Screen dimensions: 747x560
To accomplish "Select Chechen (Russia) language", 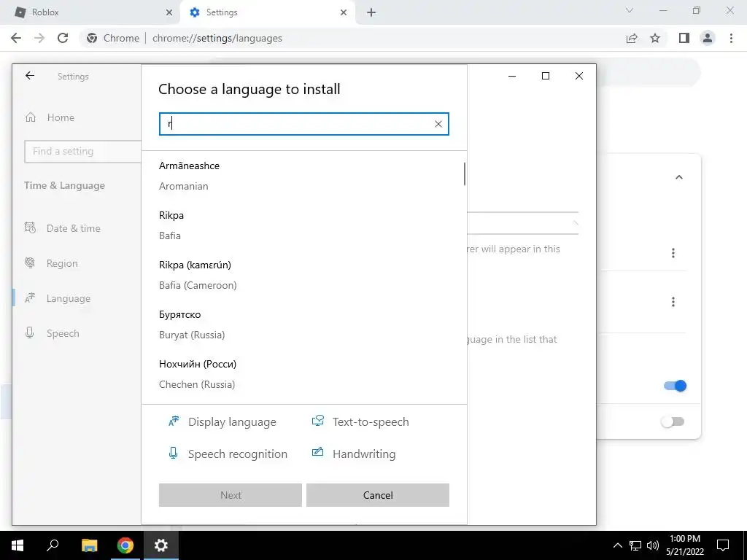I will click(x=304, y=374).
